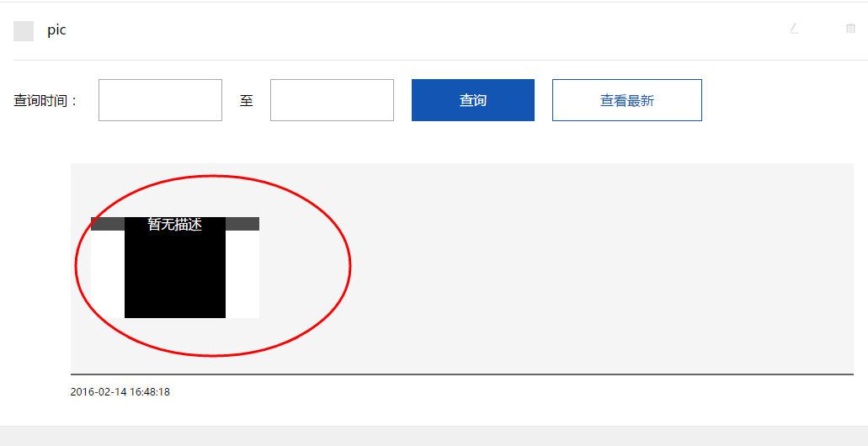Delete pic using the trash icon
This screenshot has height=446, width=868.
coord(851,29)
